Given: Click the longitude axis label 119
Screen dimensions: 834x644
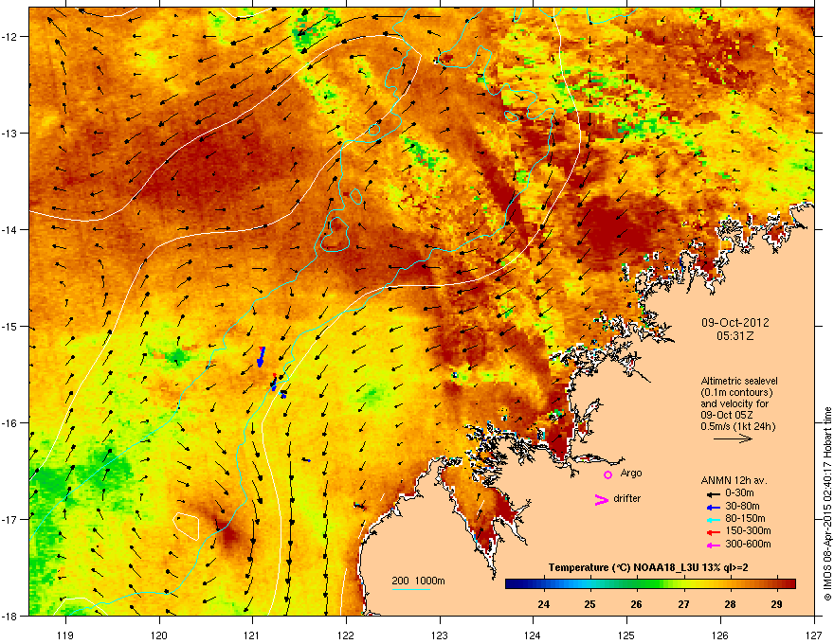Looking at the screenshot, I should pyautogui.click(x=65, y=635).
